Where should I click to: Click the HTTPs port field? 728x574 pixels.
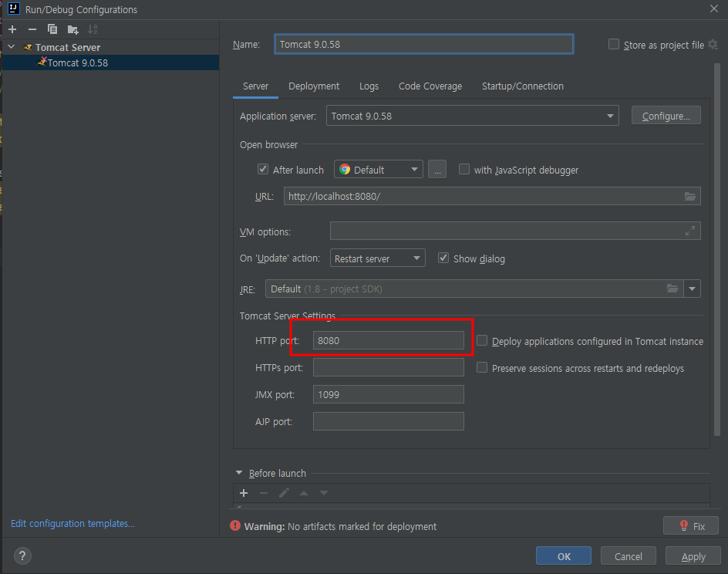point(388,367)
